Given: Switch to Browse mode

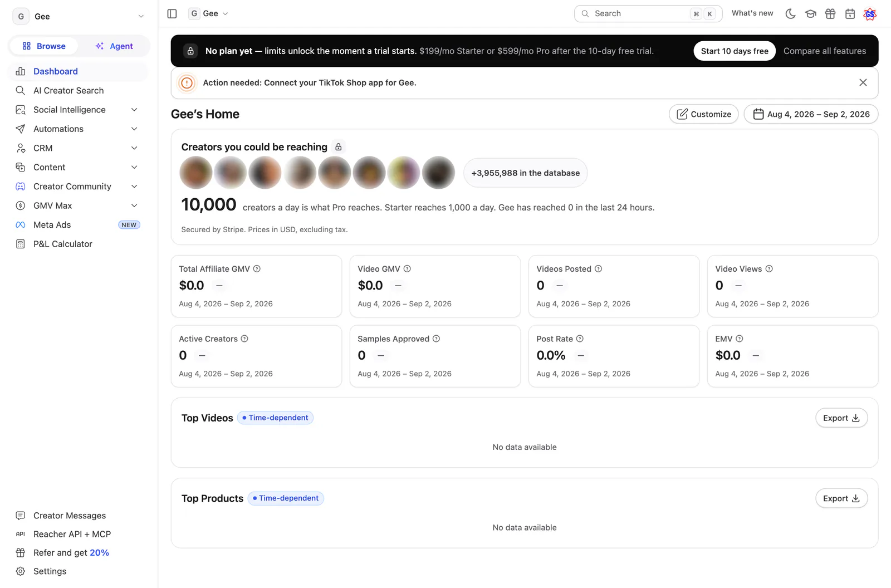Looking at the screenshot, I should (44, 46).
